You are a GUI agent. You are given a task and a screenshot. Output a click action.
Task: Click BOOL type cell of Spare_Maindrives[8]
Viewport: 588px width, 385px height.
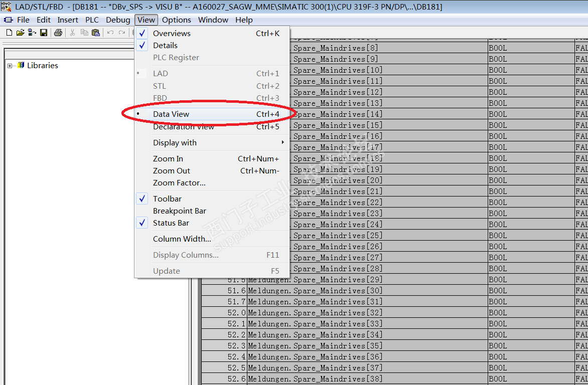tap(531, 48)
